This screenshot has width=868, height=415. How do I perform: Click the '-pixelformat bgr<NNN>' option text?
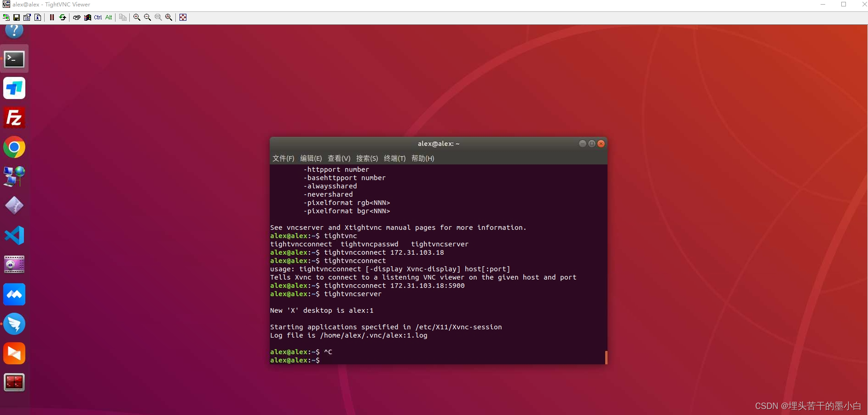click(x=347, y=211)
